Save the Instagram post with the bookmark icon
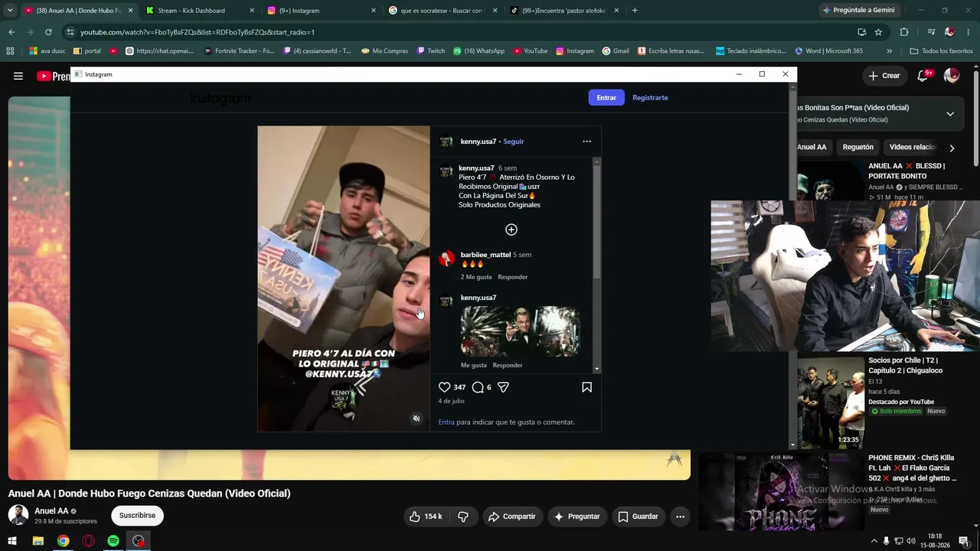980x551 pixels. (586, 387)
